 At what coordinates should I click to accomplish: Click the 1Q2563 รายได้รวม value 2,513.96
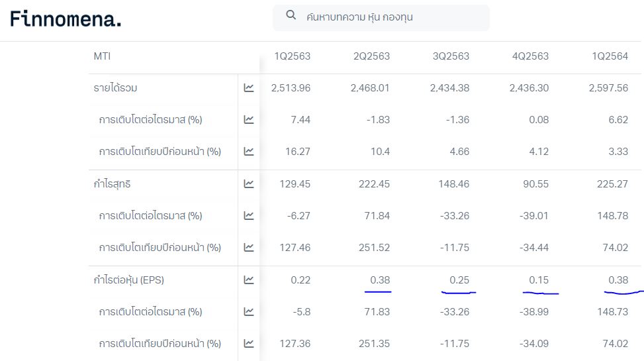point(291,87)
